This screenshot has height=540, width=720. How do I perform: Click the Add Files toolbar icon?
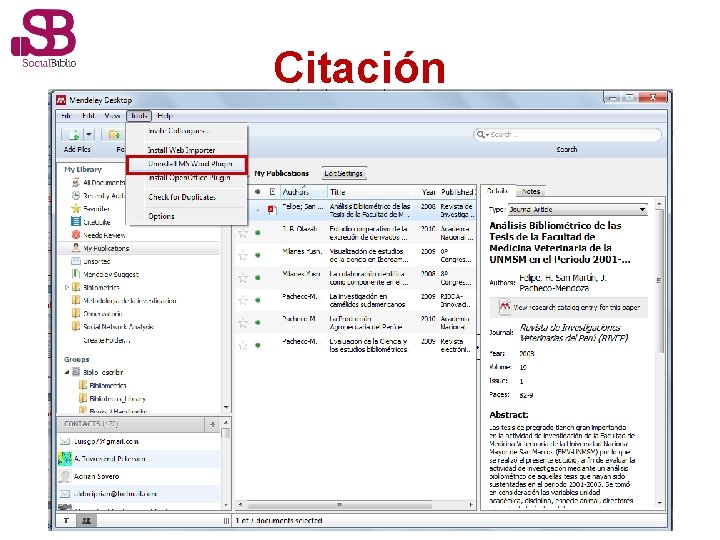(74, 135)
